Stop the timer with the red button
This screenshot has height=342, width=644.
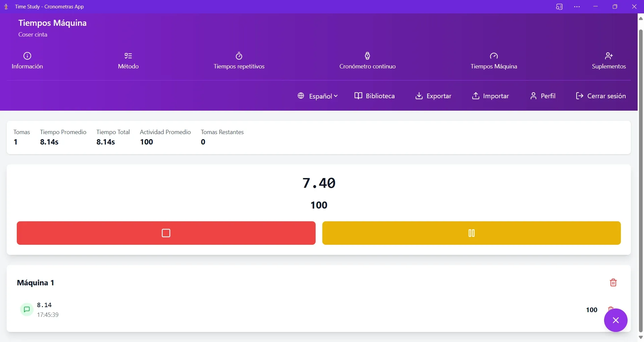click(x=166, y=233)
